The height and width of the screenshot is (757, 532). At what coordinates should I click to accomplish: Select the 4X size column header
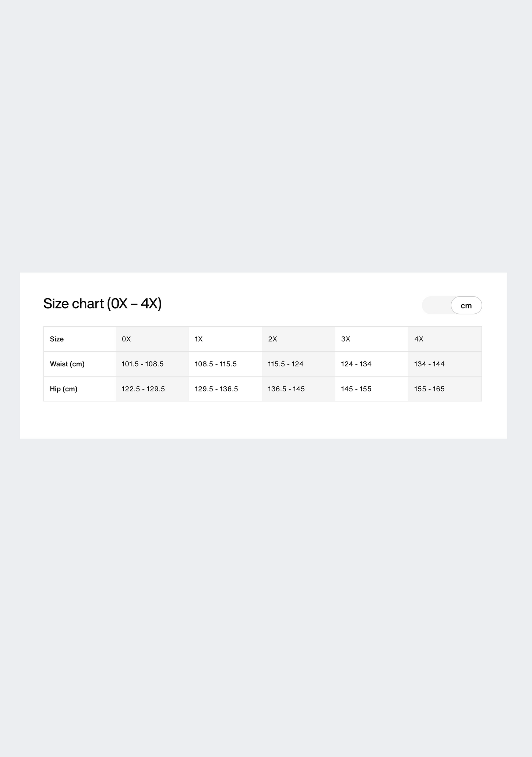point(419,339)
